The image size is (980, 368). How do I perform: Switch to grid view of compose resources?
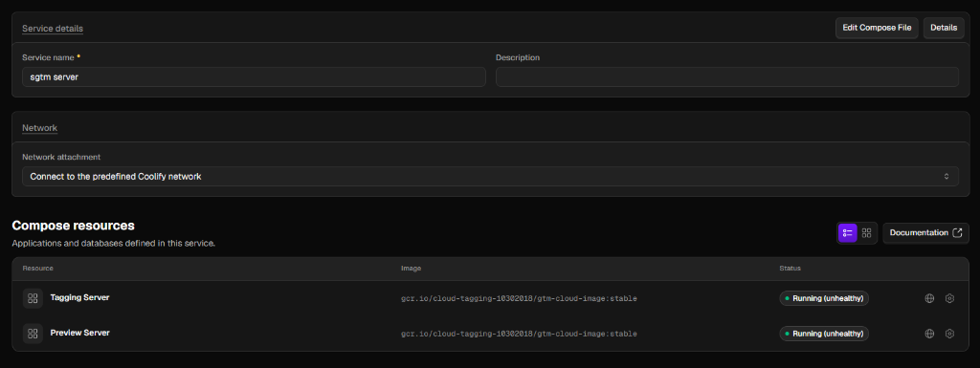(x=866, y=232)
